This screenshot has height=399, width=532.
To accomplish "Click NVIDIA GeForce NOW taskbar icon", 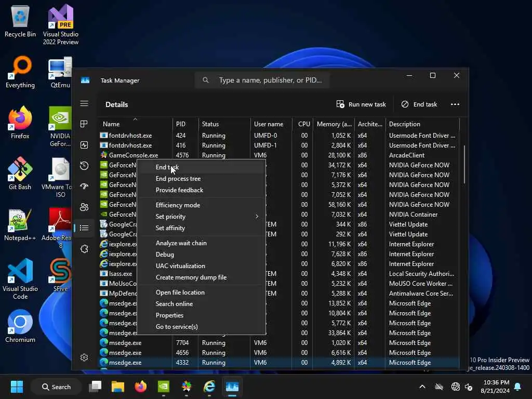I will [x=164, y=387].
